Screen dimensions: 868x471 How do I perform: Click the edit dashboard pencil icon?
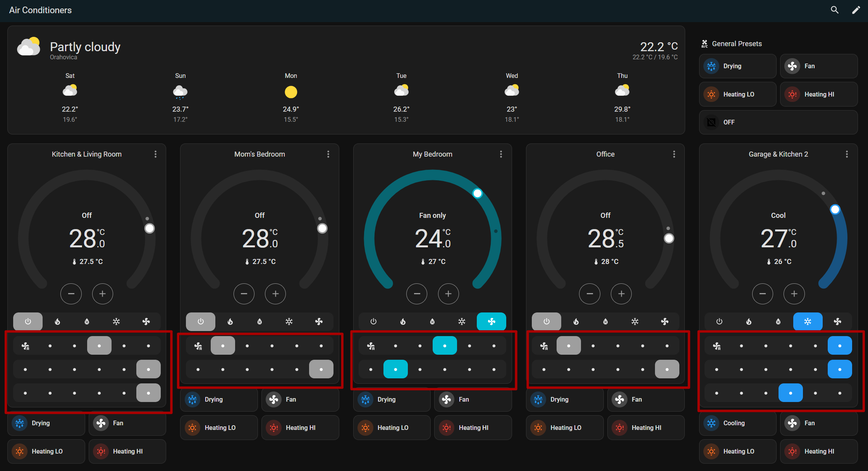pos(856,10)
